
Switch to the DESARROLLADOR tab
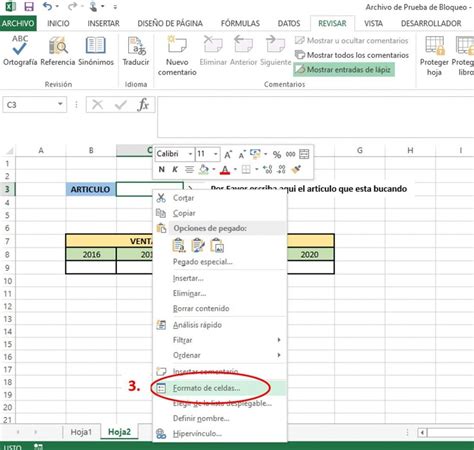[x=431, y=23]
